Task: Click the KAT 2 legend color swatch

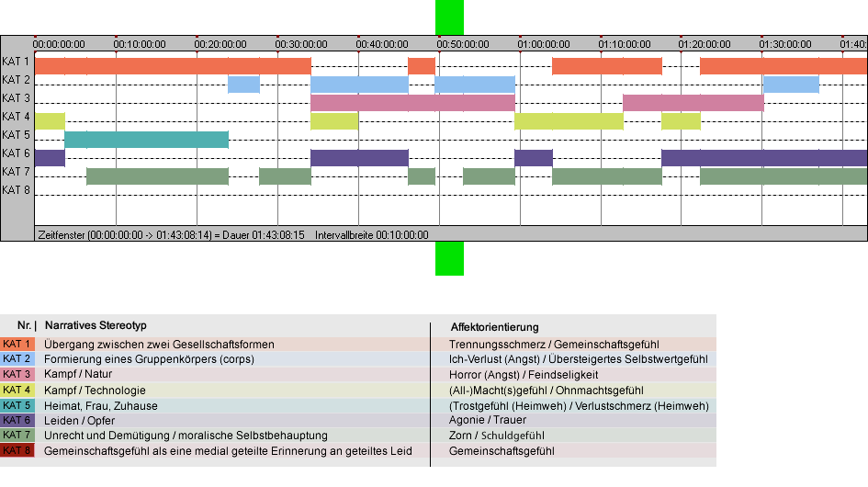Action: [17, 359]
